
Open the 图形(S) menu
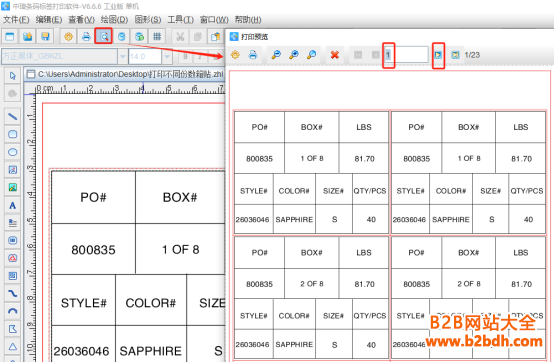click(x=148, y=20)
